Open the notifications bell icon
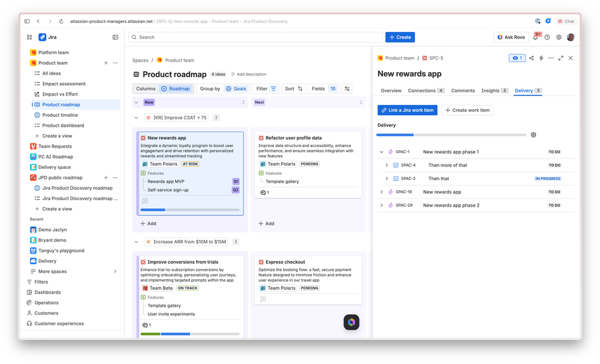 (536, 37)
